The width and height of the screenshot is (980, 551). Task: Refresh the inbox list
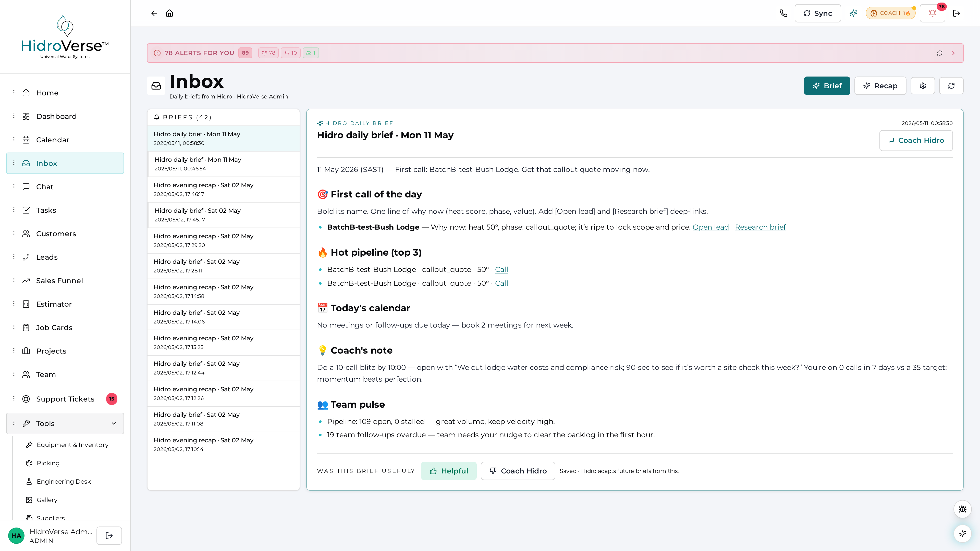[x=951, y=85]
